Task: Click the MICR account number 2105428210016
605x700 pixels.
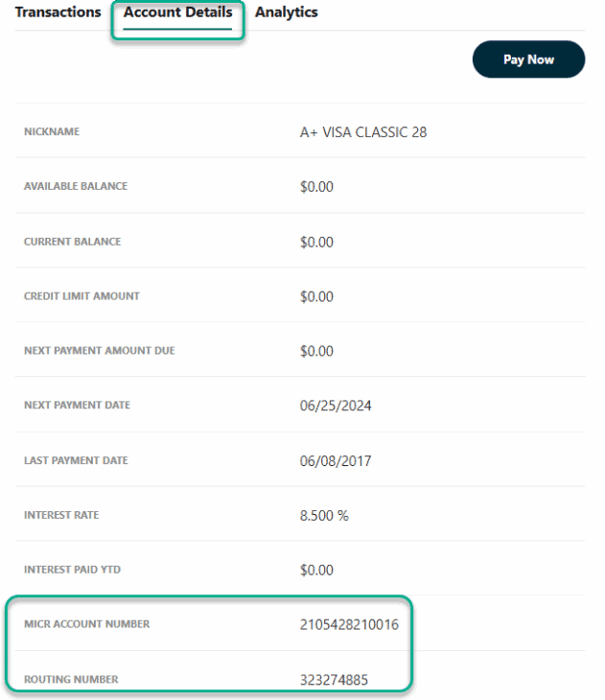Action: 349,625
